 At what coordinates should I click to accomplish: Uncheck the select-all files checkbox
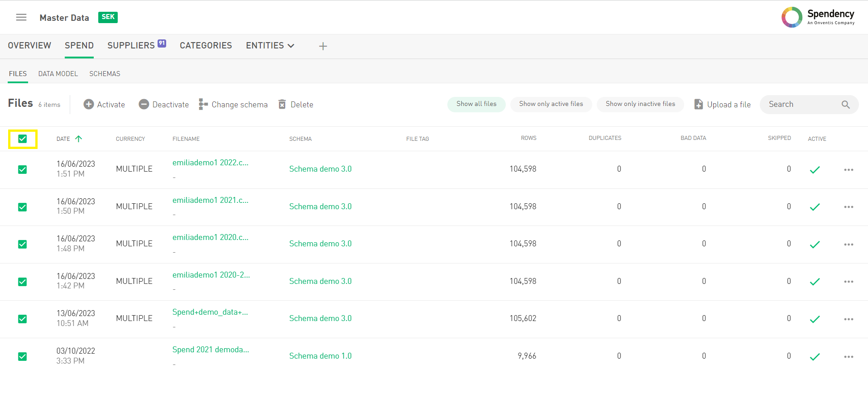[23, 139]
